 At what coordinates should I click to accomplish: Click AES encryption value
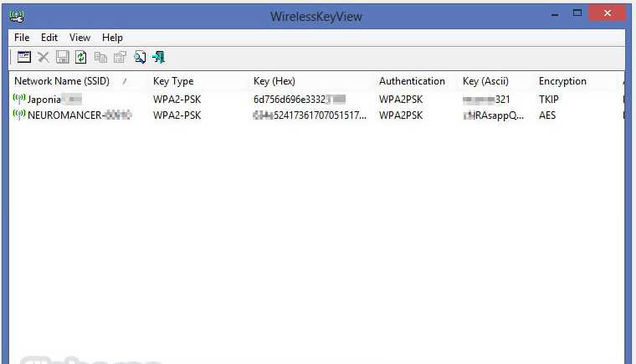pyautogui.click(x=547, y=115)
